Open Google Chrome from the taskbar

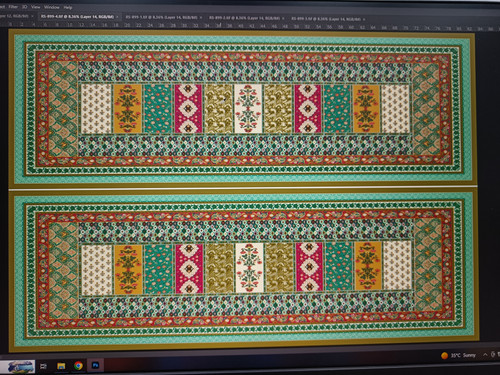pos(78,366)
